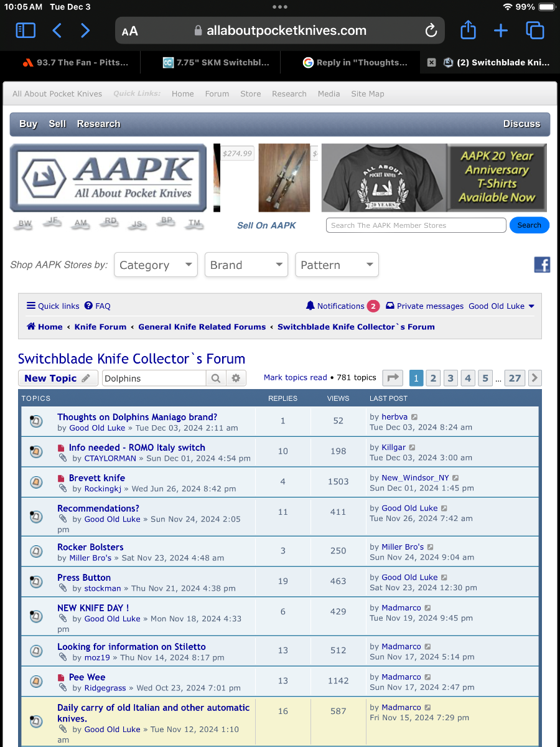The image size is (560, 747).
Task: Click topic status icon for Press Button
Action: coord(35,582)
